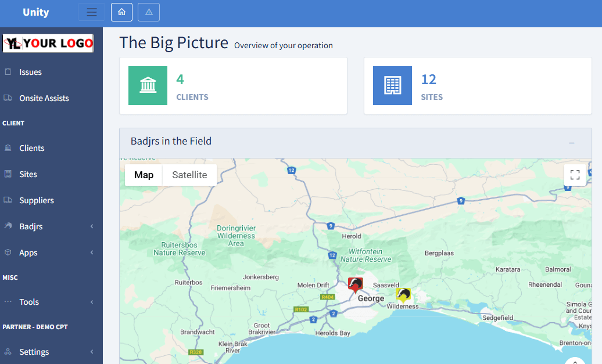Click Witfontein Nature Reserve on map
Viewport: 602px width, 364px height.
click(366, 255)
